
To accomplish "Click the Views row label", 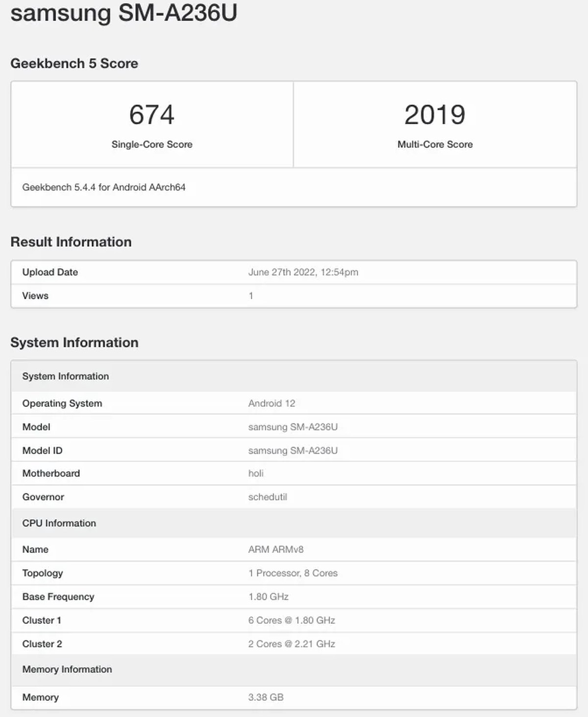I will (35, 296).
